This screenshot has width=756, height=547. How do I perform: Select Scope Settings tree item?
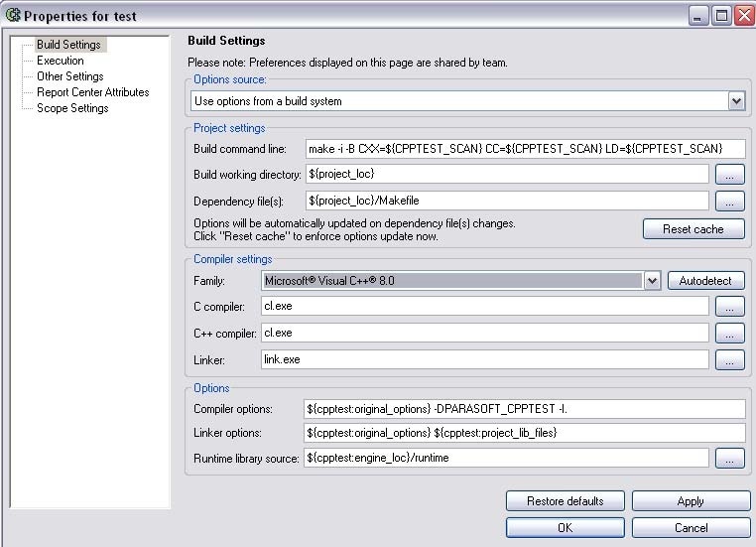click(72, 108)
